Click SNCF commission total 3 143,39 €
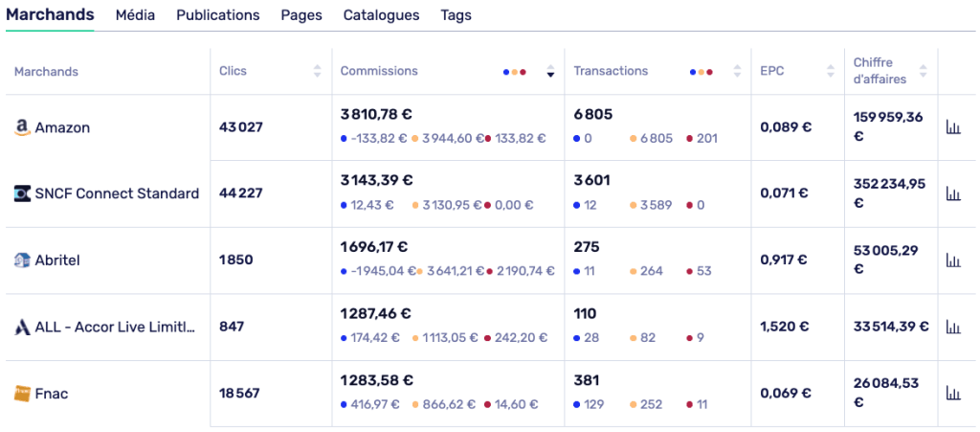Screen dimensions: 980x432 coord(376,181)
